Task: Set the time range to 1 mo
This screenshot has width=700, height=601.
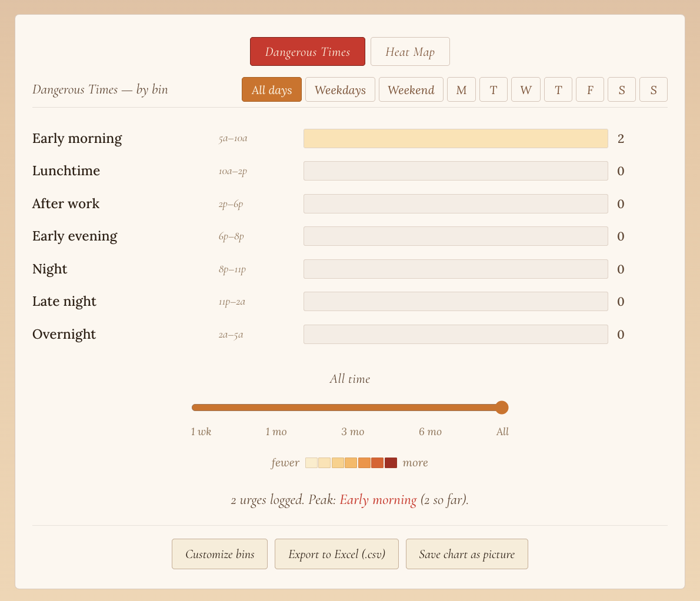Action: (276, 432)
